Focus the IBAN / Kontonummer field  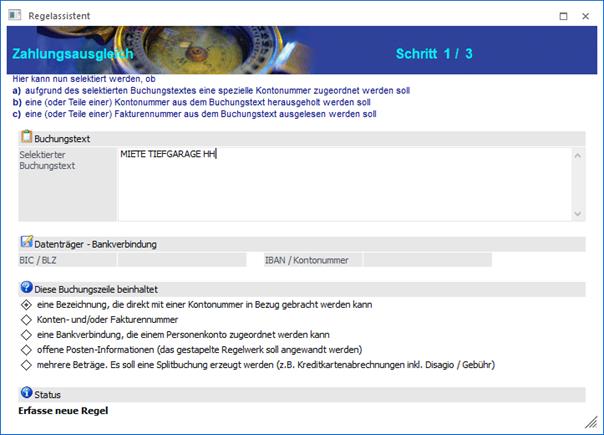470,260
